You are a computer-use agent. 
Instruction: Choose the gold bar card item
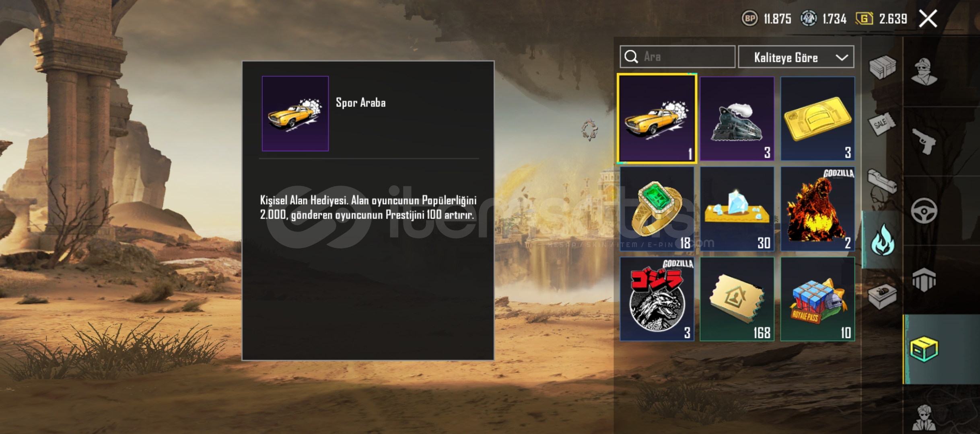(817, 119)
